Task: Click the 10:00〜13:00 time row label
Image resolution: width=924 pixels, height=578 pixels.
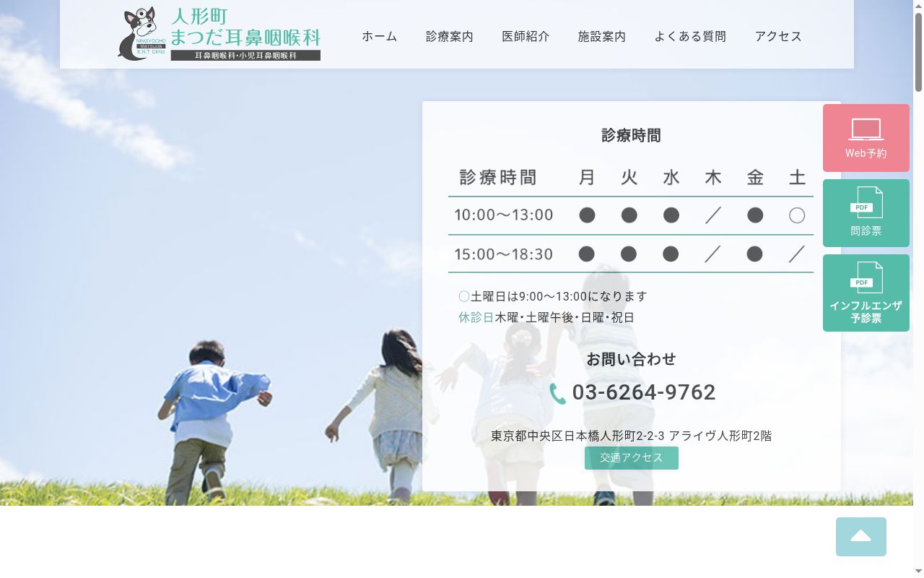Action: tap(504, 215)
